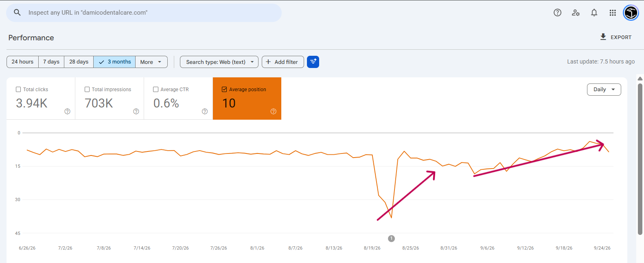
Task: Enable the Total impressions checkbox
Action: coord(87,90)
